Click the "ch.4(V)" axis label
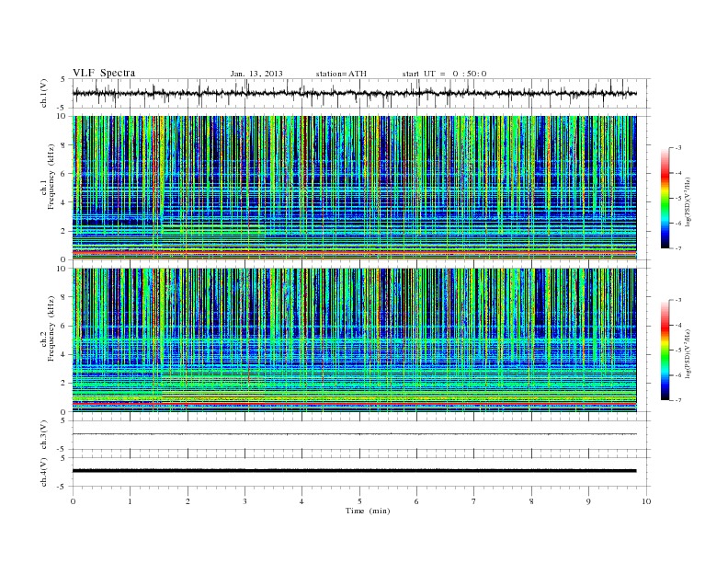Screen dimensions: 728x563 44,472
